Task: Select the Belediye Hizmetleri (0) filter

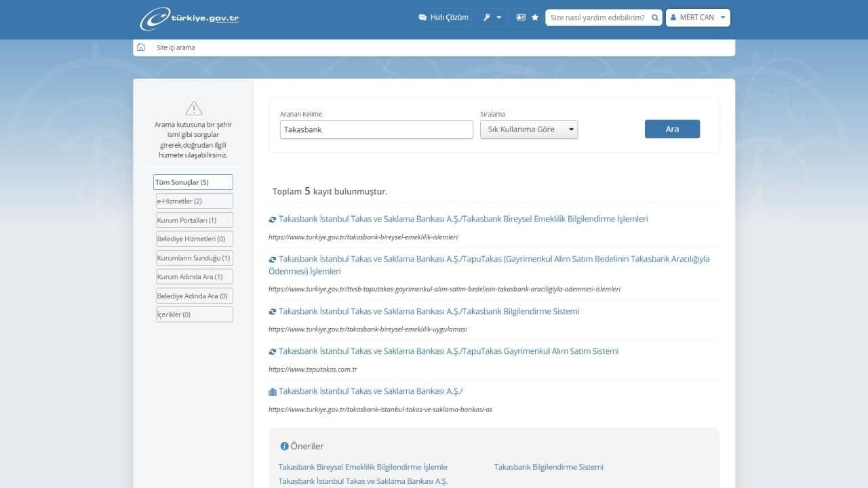Action: (x=195, y=239)
